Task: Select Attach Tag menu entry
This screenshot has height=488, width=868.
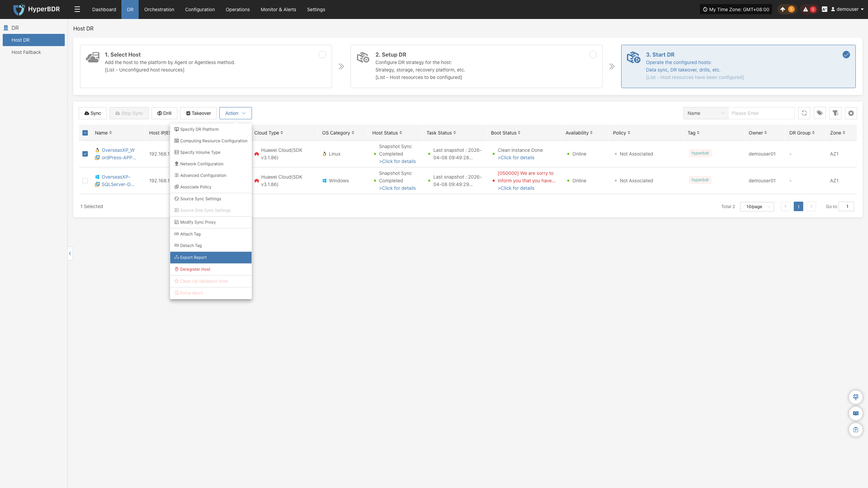Action: 211,234
